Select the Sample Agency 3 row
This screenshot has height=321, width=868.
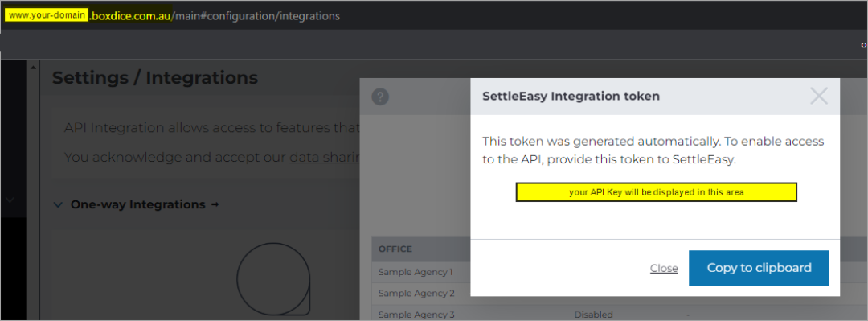(620, 315)
